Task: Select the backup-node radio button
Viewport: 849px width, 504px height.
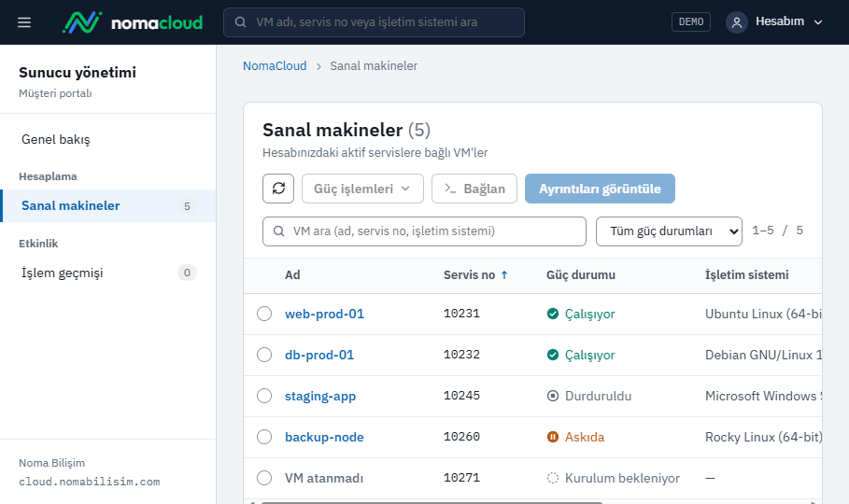Action: coord(264,437)
